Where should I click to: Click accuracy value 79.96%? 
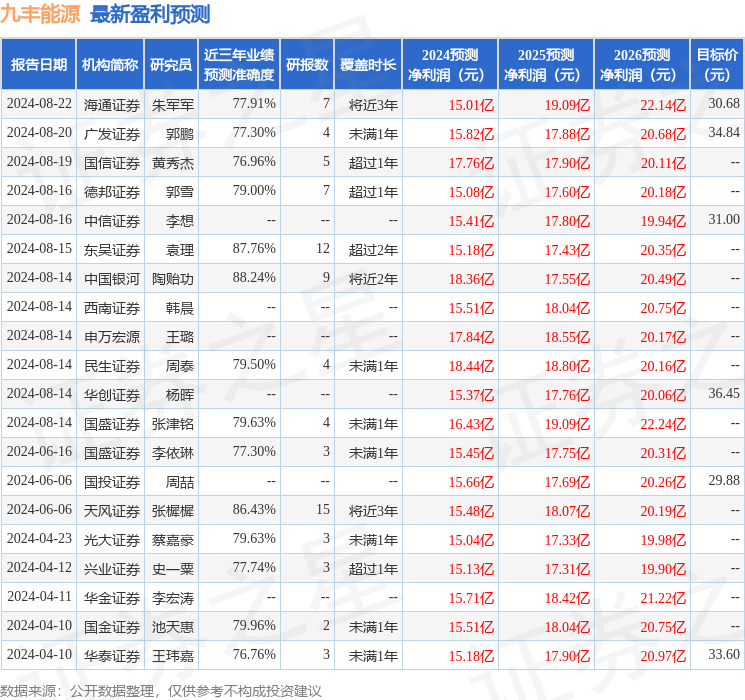tap(254, 625)
